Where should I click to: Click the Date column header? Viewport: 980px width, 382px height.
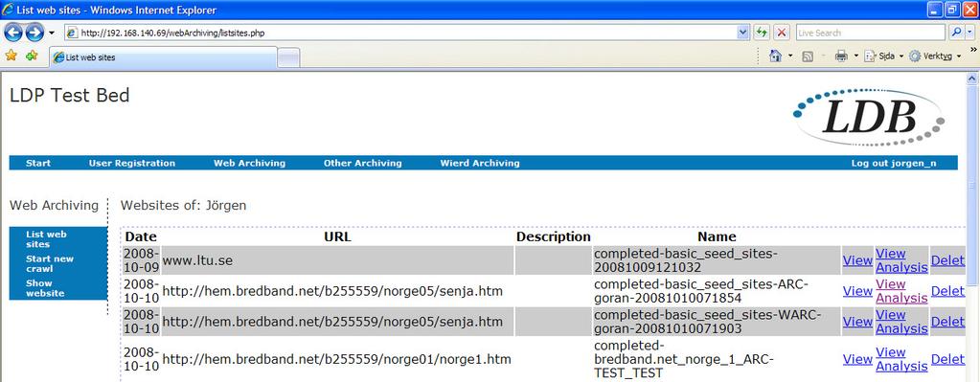tap(141, 236)
